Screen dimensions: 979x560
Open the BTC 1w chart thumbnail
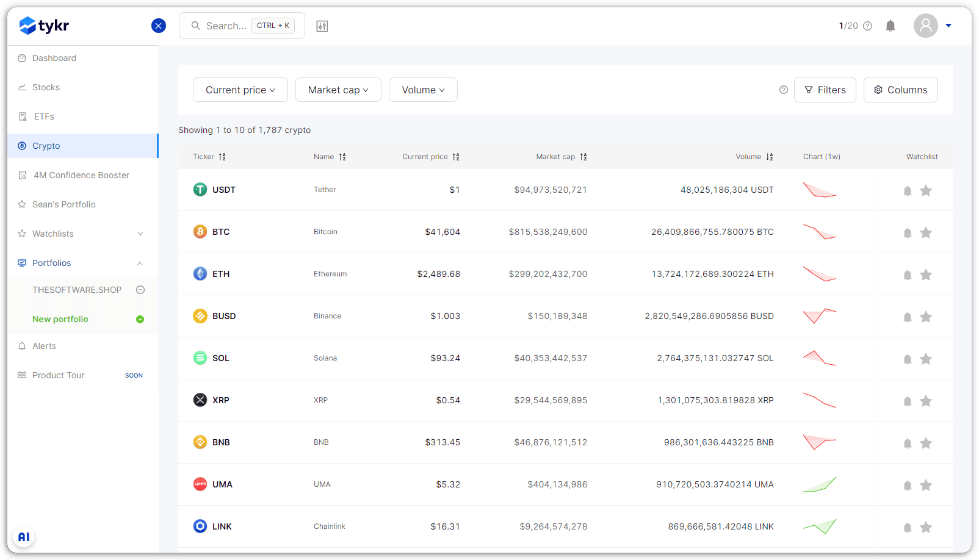coord(820,232)
